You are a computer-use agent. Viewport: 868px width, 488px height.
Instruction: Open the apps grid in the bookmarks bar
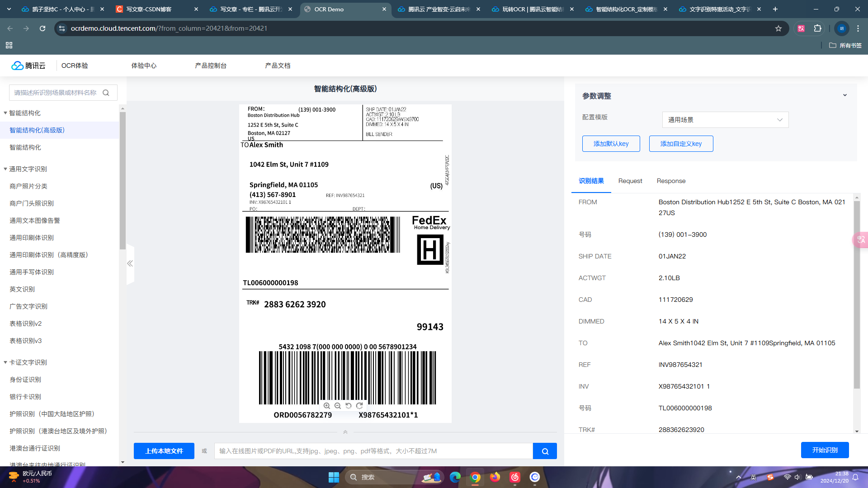pyautogui.click(x=9, y=45)
